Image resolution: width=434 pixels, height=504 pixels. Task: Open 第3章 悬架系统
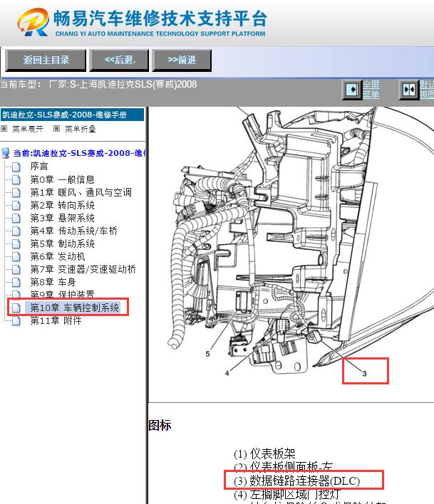(x=62, y=218)
